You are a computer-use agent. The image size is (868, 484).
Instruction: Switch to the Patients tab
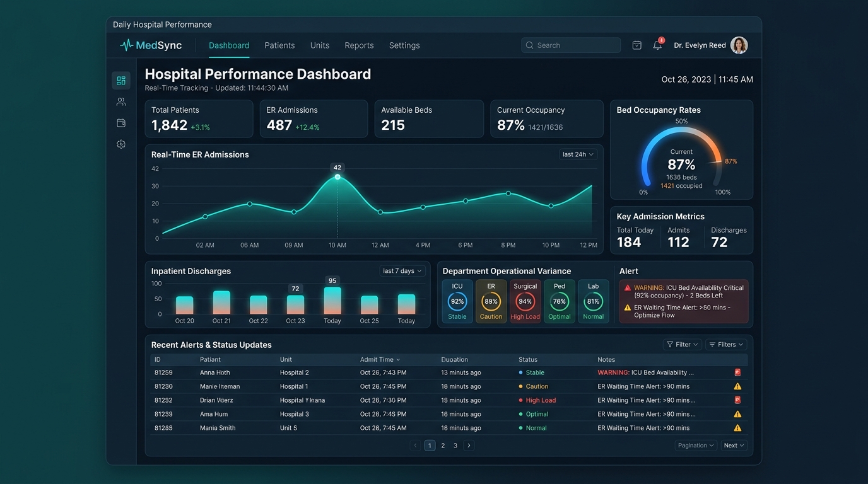(279, 45)
